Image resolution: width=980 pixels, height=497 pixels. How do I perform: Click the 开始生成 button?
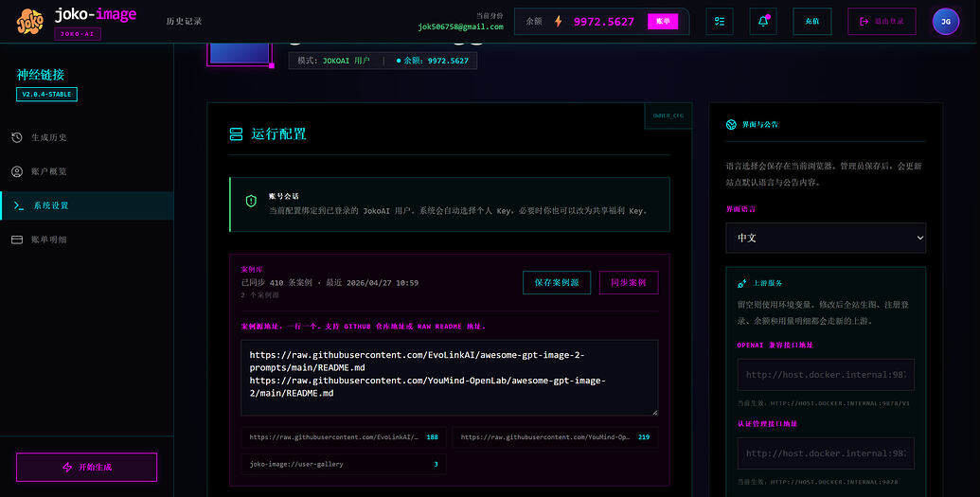pyautogui.click(x=87, y=467)
